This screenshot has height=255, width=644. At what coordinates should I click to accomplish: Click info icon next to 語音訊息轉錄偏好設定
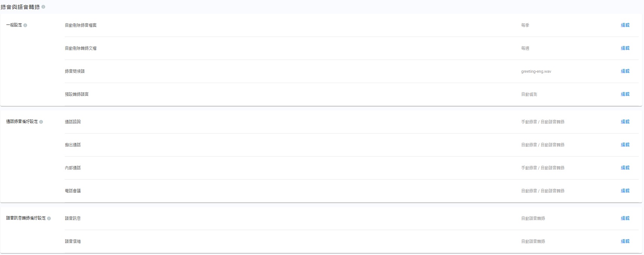click(49, 218)
